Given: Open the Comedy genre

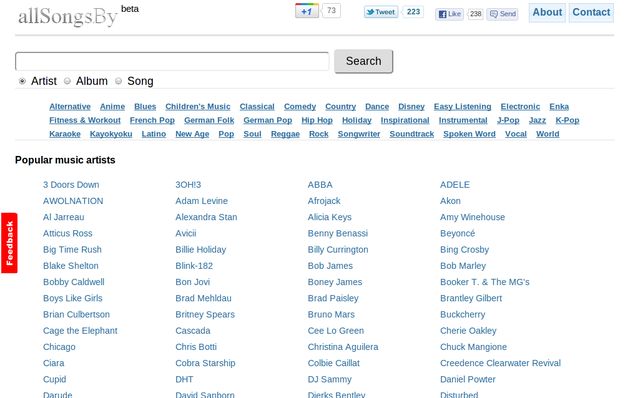Looking at the screenshot, I should (x=300, y=107).
